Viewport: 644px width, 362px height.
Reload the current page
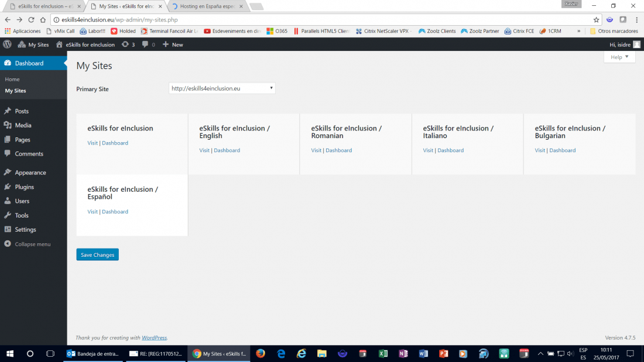tap(31, 20)
